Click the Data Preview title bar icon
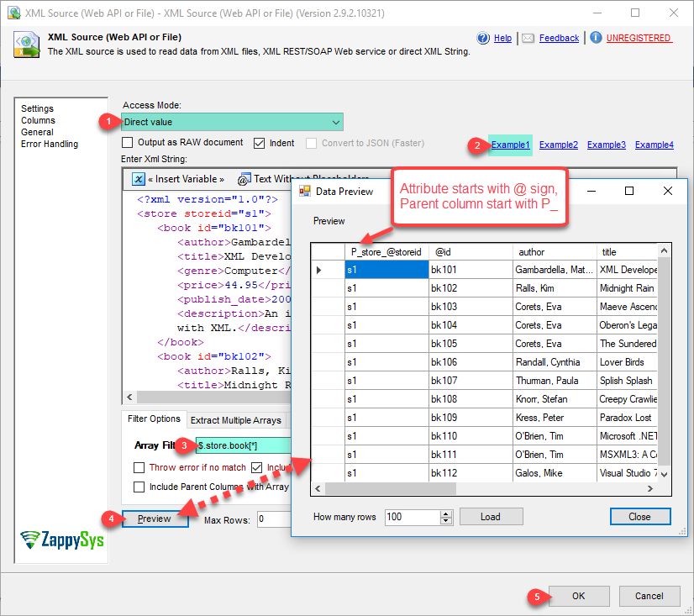 304,192
